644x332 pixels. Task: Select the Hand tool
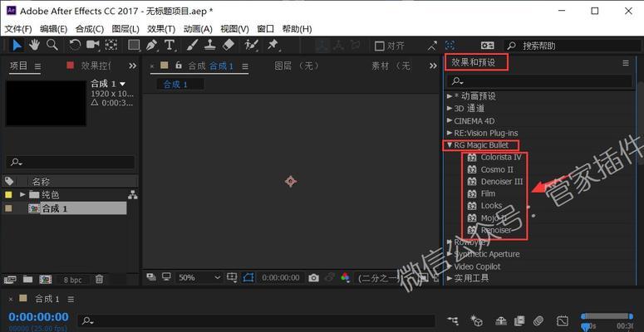[35, 45]
